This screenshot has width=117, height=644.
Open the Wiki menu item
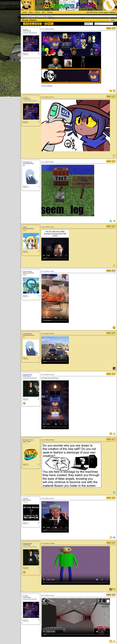point(43,12)
